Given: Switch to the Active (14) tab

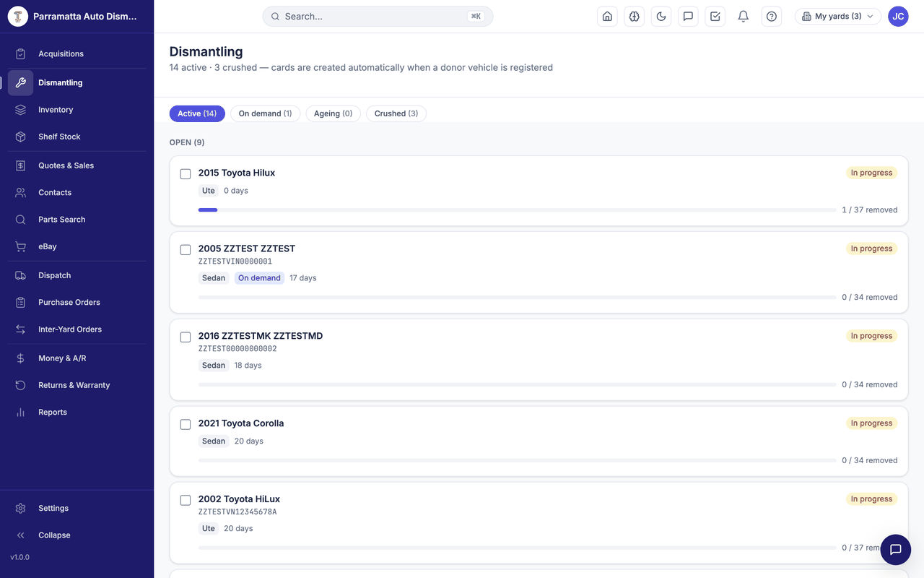Looking at the screenshot, I should click(197, 113).
